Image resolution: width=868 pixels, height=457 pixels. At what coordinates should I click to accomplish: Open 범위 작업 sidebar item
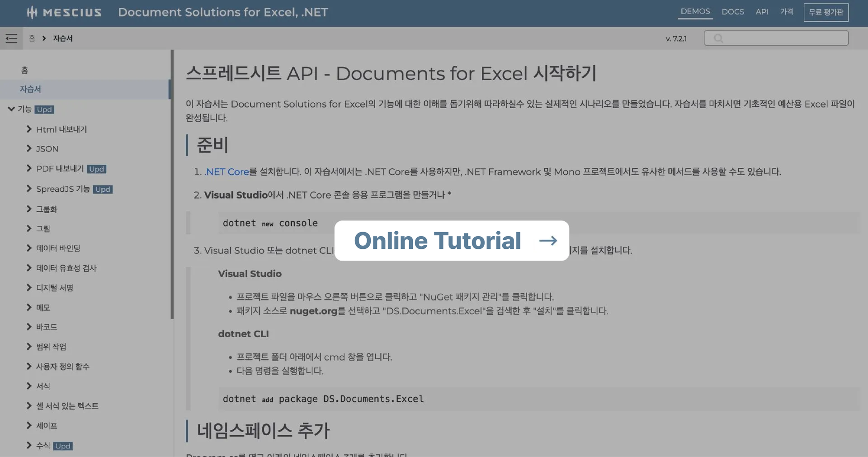51,347
